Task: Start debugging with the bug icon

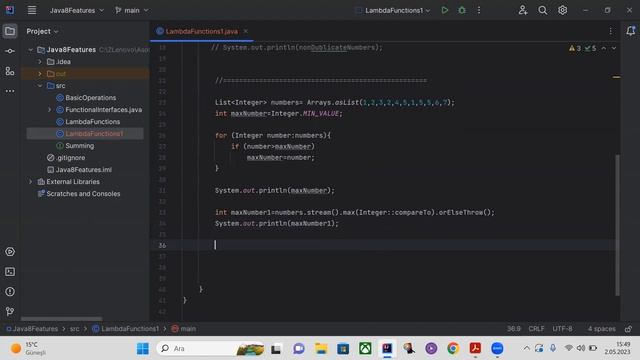Action: (462, 10)
